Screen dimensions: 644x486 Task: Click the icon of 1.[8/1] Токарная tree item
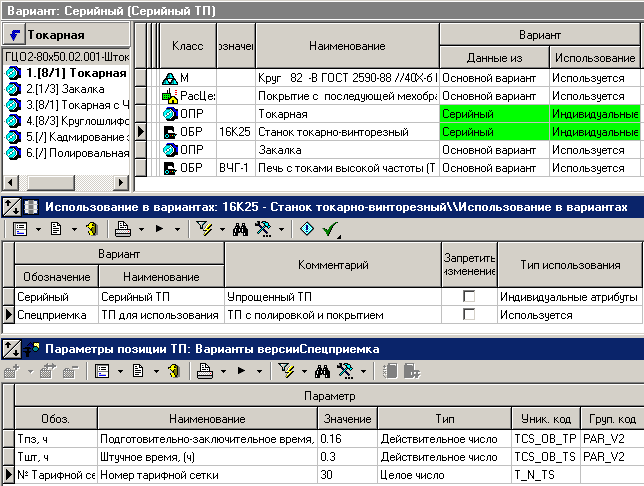point(14,73)
